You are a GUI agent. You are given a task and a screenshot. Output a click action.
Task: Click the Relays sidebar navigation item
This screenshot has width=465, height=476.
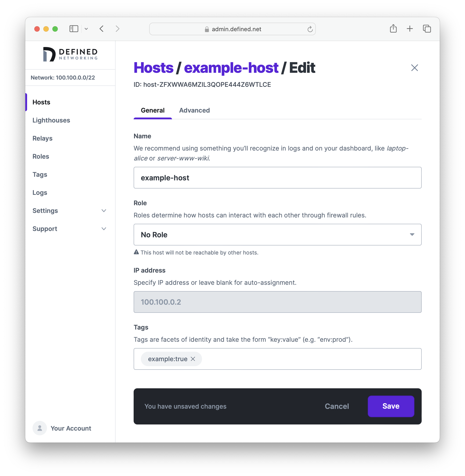point(42,138)
